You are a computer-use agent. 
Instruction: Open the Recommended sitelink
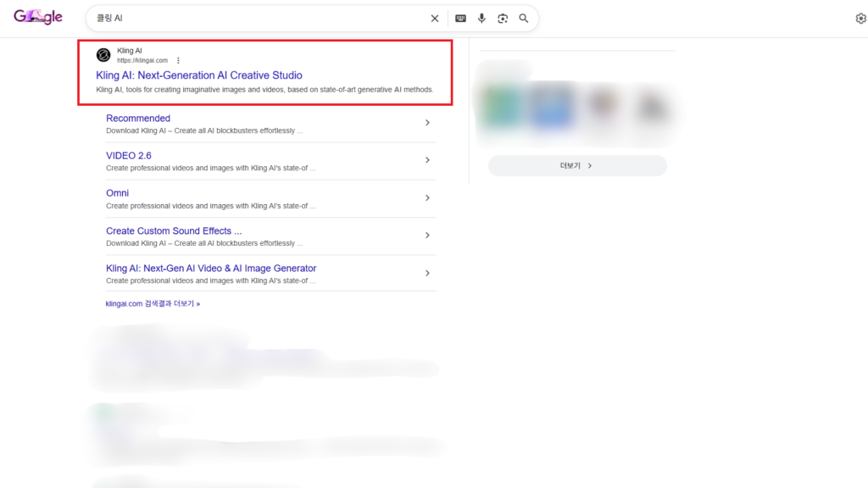coord(138,119)
